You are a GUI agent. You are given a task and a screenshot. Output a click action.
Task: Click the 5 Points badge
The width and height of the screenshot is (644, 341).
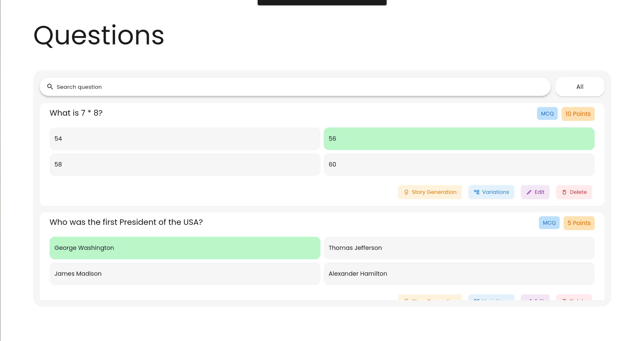point(579,223)
